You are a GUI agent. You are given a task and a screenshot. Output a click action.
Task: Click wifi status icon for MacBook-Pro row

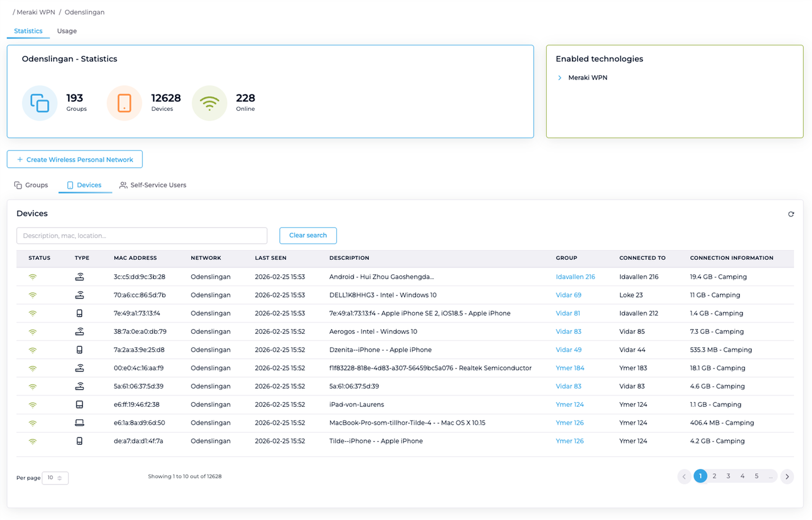click(32, 423)
